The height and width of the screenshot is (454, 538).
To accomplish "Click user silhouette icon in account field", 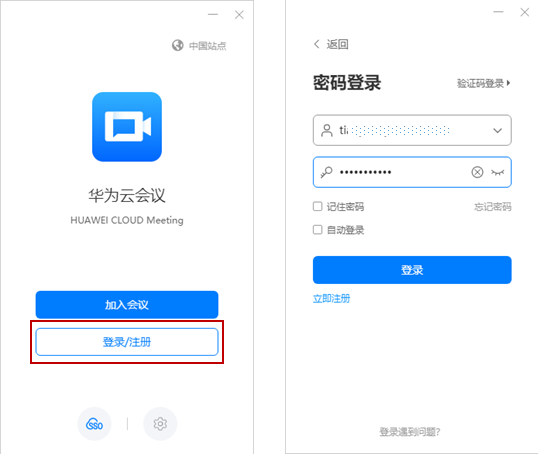I will click(x=327, y=130).
